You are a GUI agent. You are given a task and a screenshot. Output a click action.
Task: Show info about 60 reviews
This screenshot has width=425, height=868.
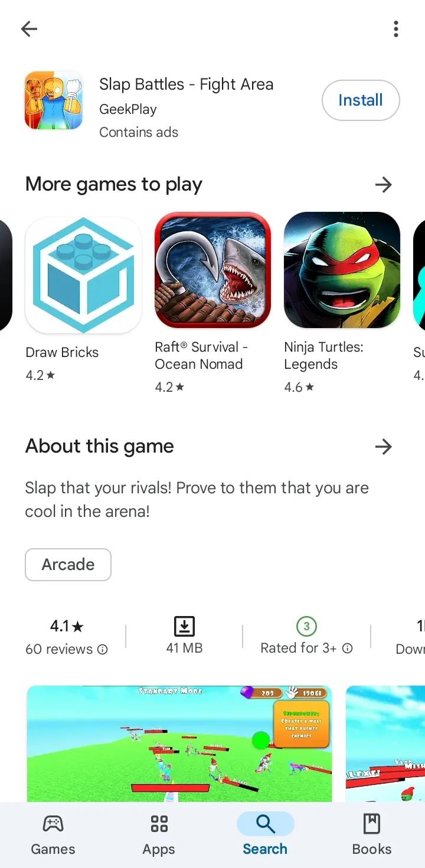coord(102,650)
